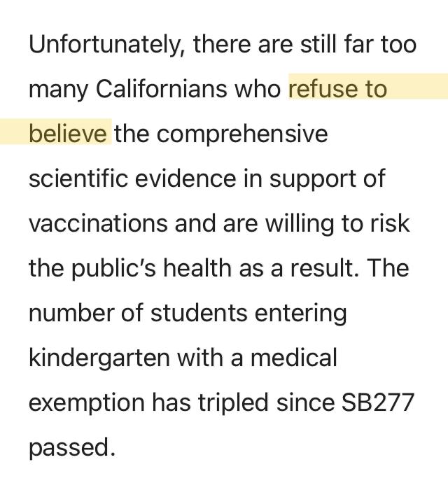Click the word "exemption"
This screenshot has width=448, height=490.
point(87,403)
